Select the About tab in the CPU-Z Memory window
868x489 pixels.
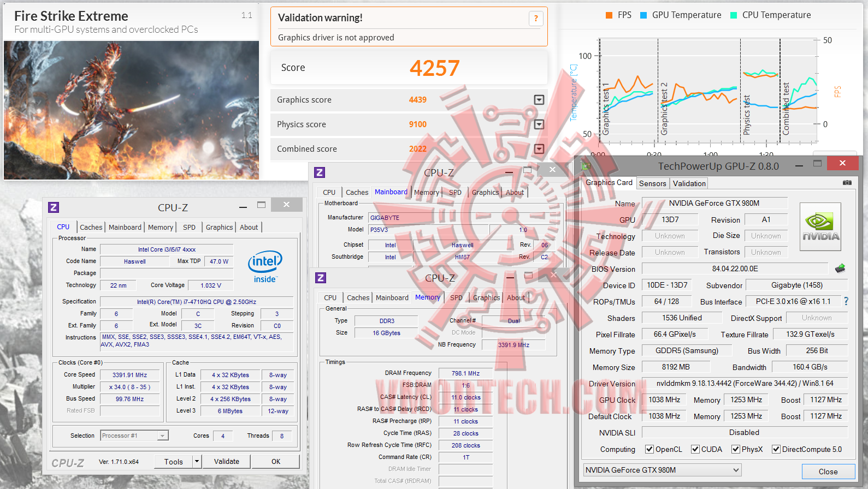[516, 298]
